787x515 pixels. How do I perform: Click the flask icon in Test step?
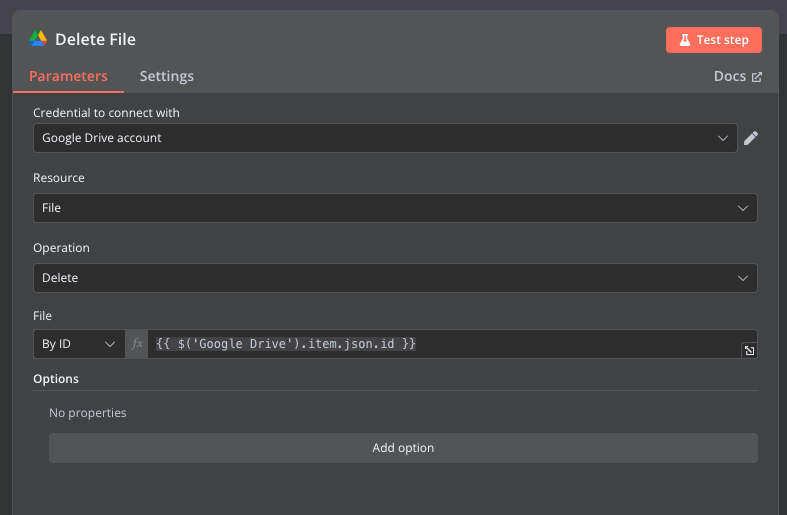pos(685,40)
